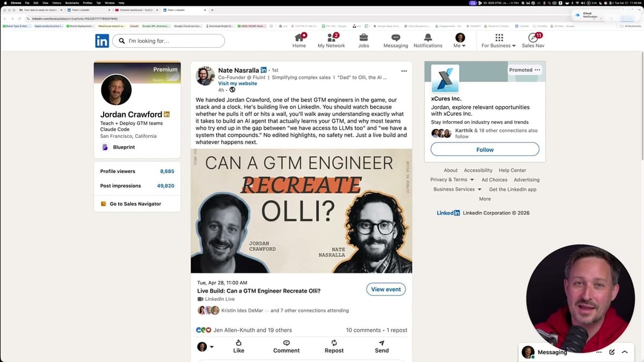The height and width of the screenshot is (362, 644).
Task: Click the Blueprint company logo icon
Action: (105, 147)
